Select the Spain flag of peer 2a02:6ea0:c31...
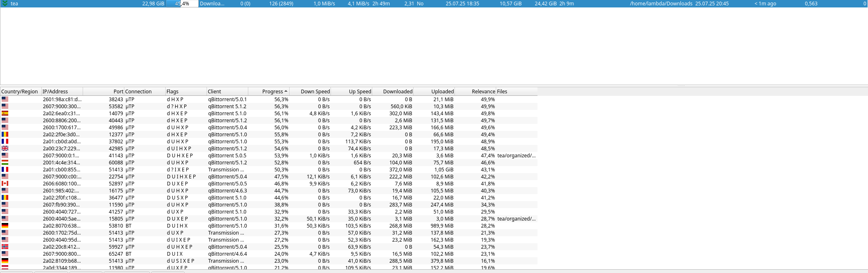Screen dimensions: 868x273 (5, 113)
